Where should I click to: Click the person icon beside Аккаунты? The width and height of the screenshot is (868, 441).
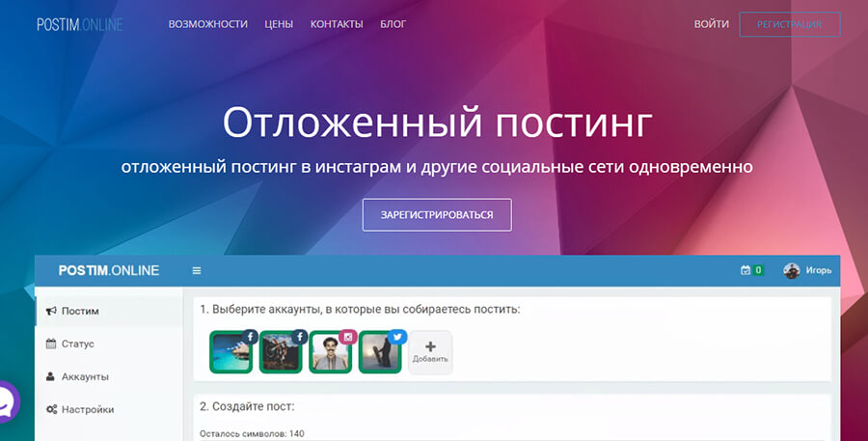[50, 376]
